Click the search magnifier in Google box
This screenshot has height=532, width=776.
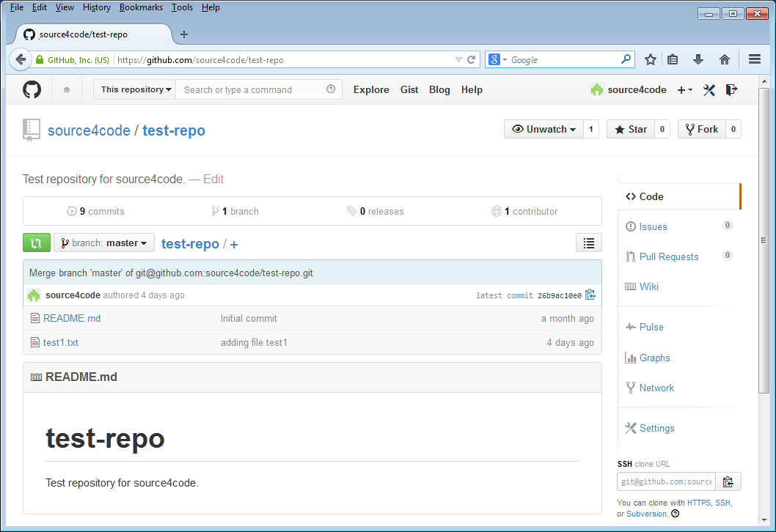[x=626, y=59]
